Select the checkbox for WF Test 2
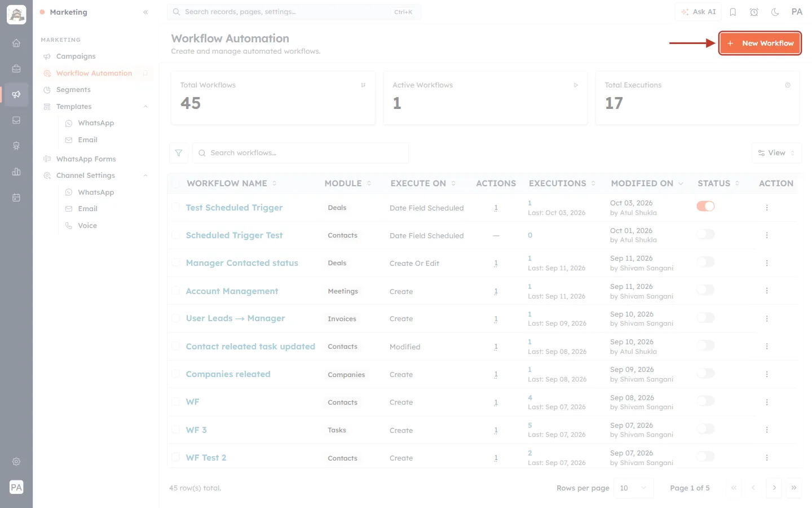Screen dimensions: 812x508 pyautogui.click(x=175, y=457)
